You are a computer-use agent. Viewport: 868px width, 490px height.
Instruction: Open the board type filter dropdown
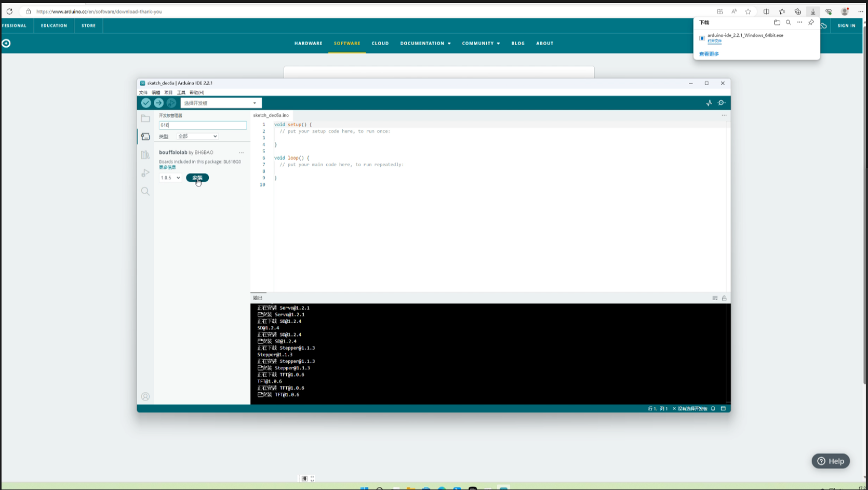198,136
